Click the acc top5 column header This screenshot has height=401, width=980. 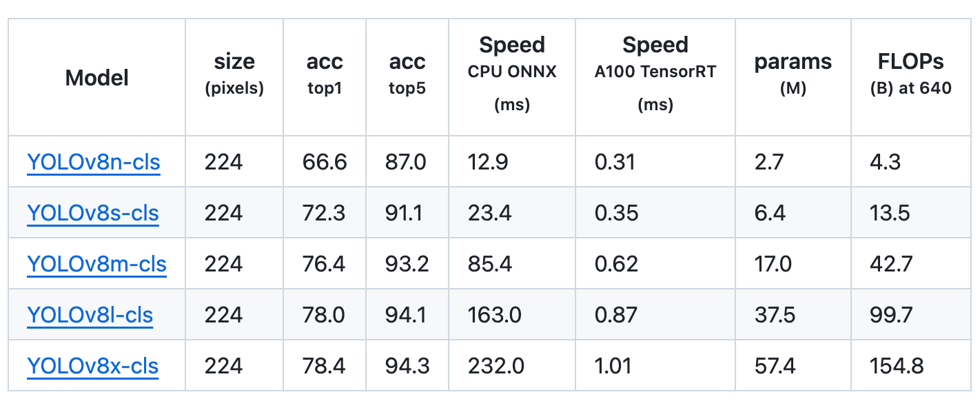click(x=407, y=74)
